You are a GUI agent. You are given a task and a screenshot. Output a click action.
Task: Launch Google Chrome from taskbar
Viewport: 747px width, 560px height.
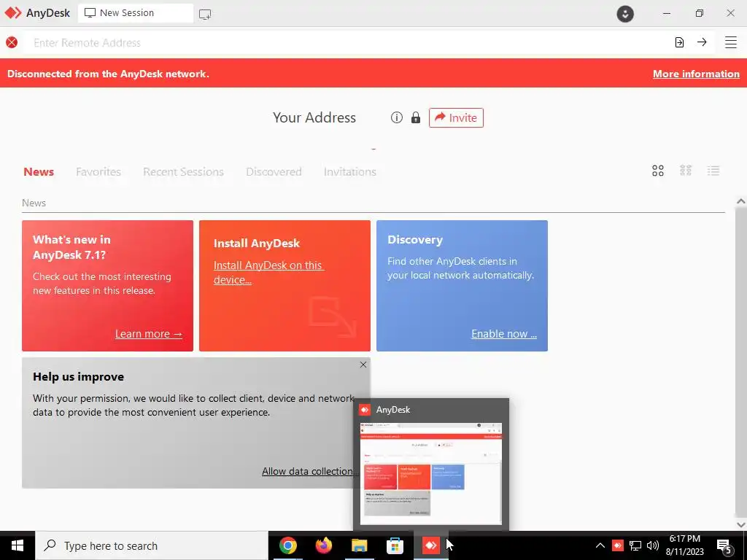(x=287, y=545)
